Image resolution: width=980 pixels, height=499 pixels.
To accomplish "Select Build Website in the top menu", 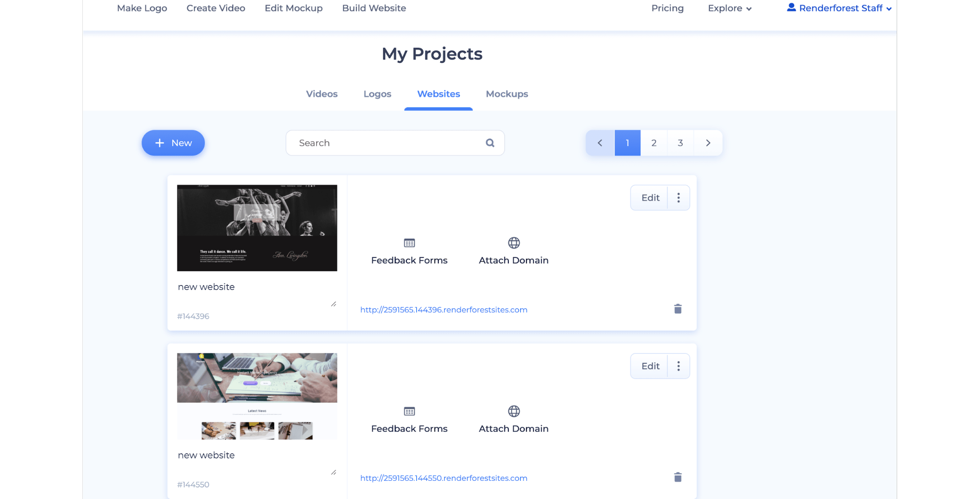I will pyautogui.click(x=374, y=8).
